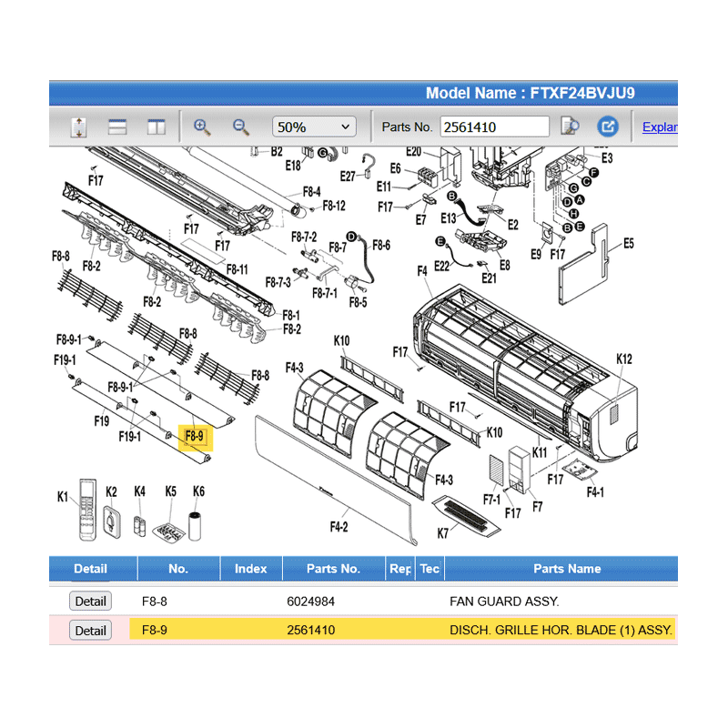Click the blue export/share icon
728x728 pixels.
click(x=607, y=127)
